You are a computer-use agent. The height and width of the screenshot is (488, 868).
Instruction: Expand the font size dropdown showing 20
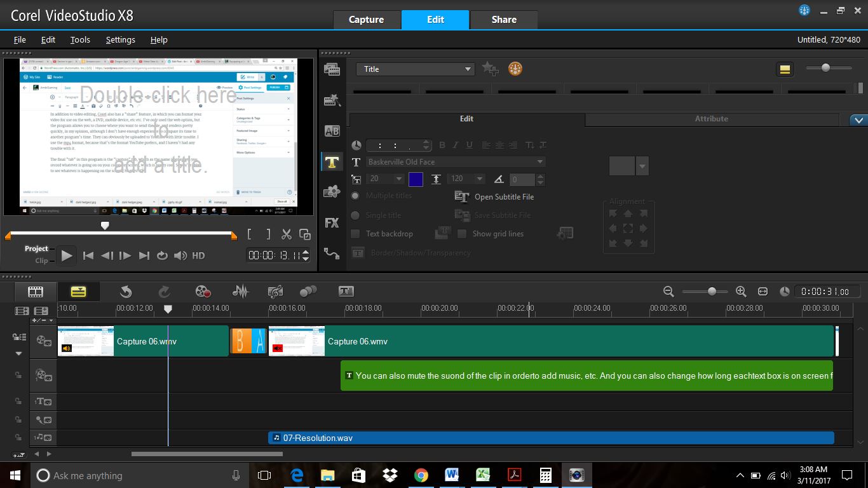pos(400,179)
